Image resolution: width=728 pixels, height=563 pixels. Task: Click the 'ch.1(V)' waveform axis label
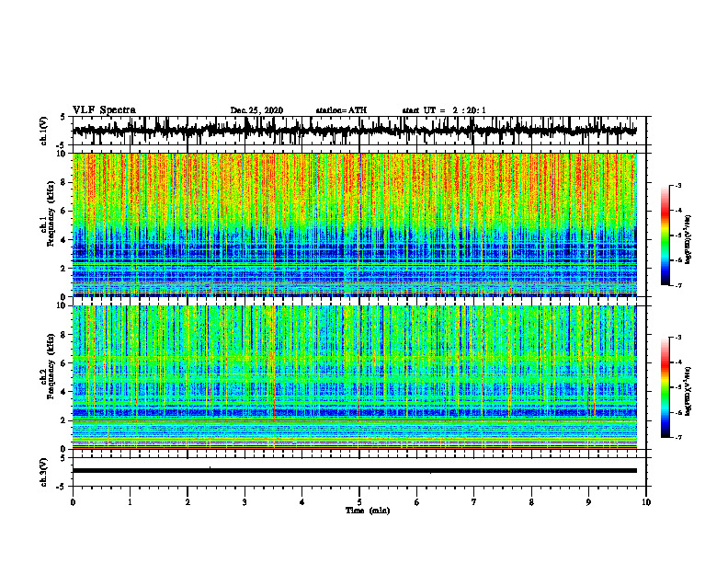[x=44, y=131]
